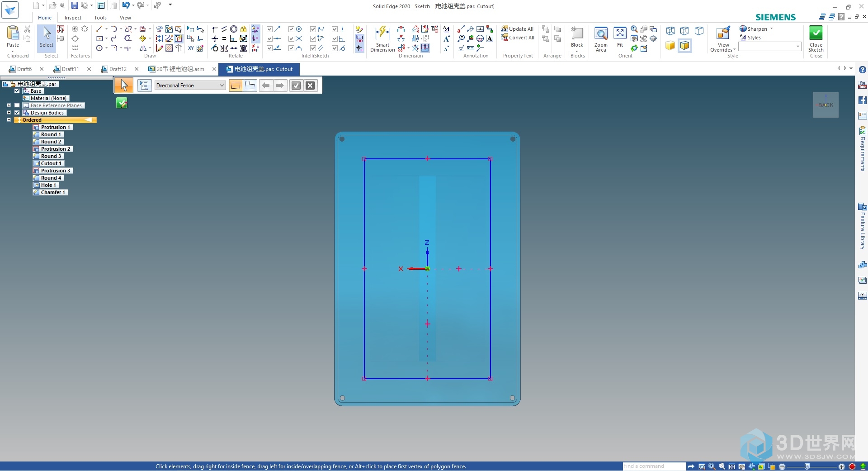The height and width of the screenshot is (471, 868).
Task: Pick the Line drawing tool
Action: [x=99, y=29]
